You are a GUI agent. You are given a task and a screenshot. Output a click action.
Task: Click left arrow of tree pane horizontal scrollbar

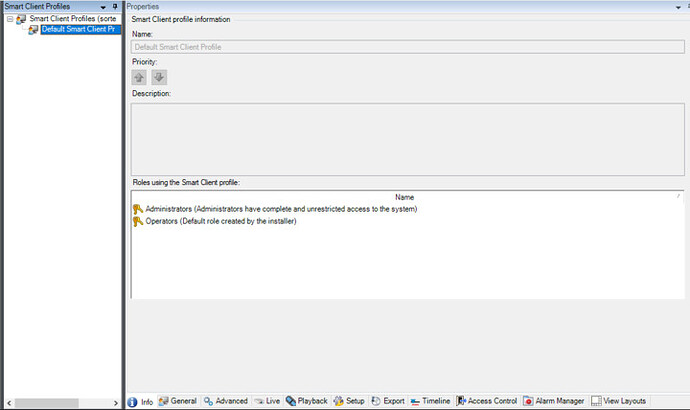pyautogui.click(x=9, y=403)
